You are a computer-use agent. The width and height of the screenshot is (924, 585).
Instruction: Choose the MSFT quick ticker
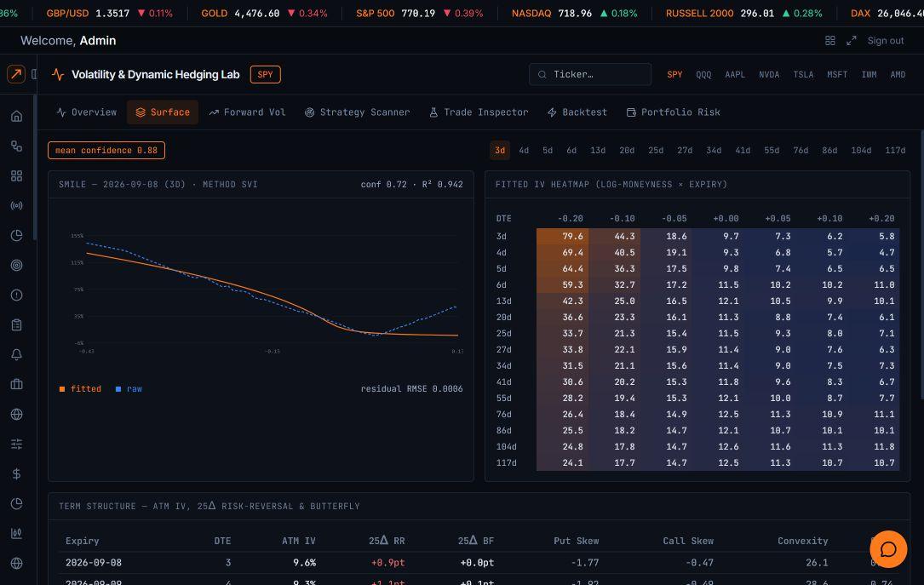tap(837, 75)
